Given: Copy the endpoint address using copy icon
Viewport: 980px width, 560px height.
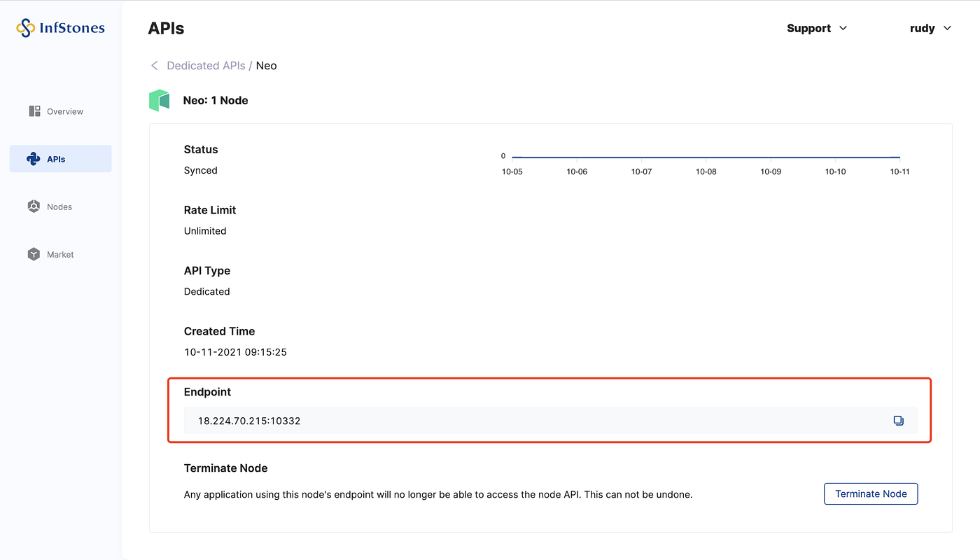Looking at the screenshot, I should 898,421.
